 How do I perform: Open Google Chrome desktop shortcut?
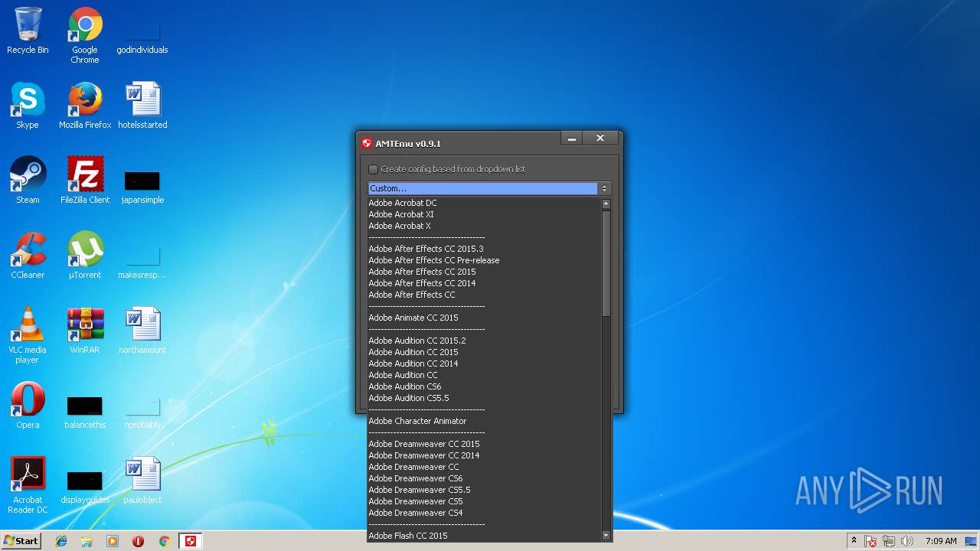85,35
